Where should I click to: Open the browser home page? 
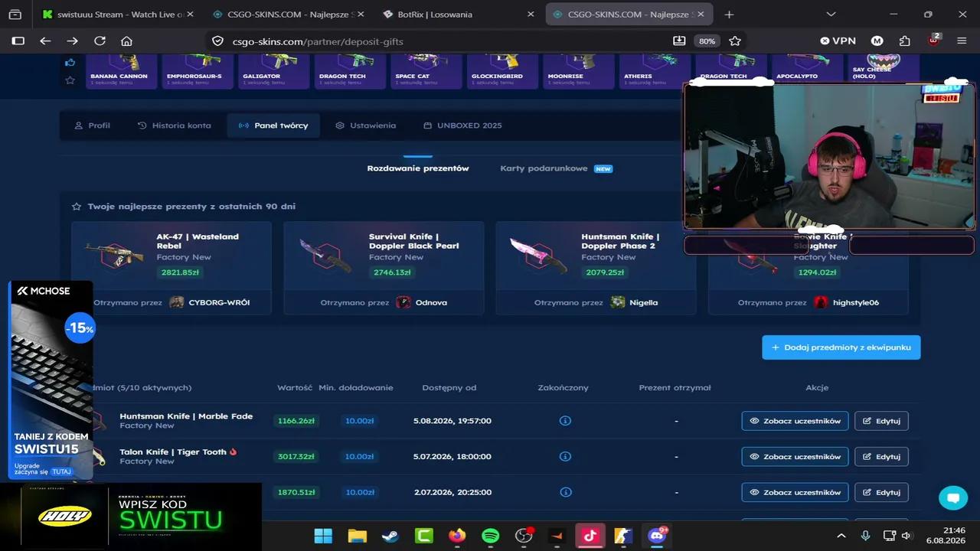(126, 41)
